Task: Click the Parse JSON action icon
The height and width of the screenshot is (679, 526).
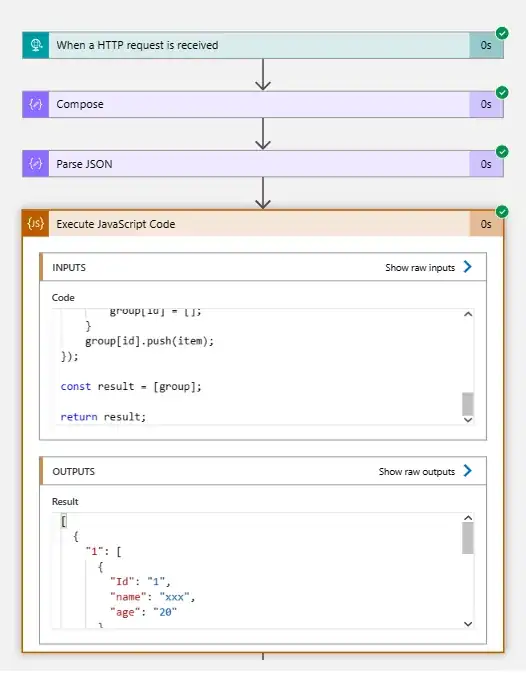Action: click(x=35, y=164)
